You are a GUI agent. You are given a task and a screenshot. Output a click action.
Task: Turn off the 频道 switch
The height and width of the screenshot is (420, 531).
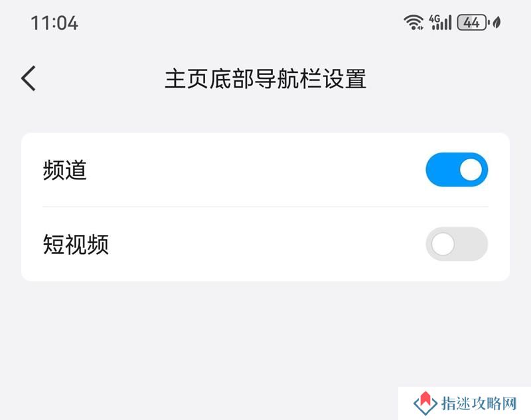(457, 170)
